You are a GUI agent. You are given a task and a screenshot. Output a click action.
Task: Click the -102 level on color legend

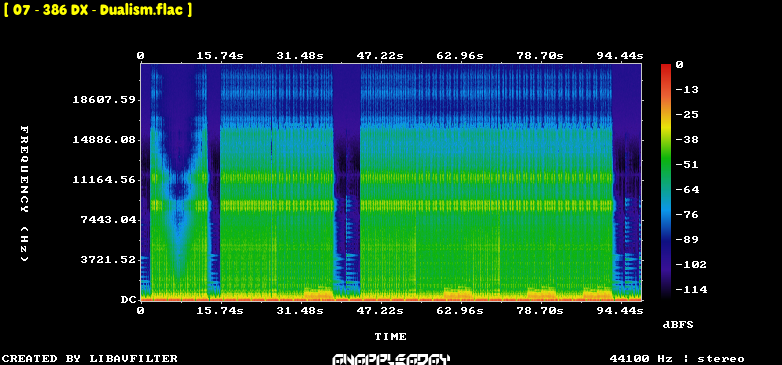691,264
